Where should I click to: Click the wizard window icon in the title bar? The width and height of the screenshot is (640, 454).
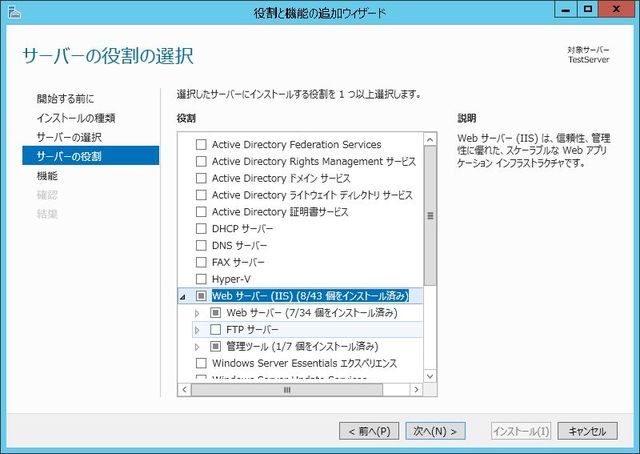14,11
